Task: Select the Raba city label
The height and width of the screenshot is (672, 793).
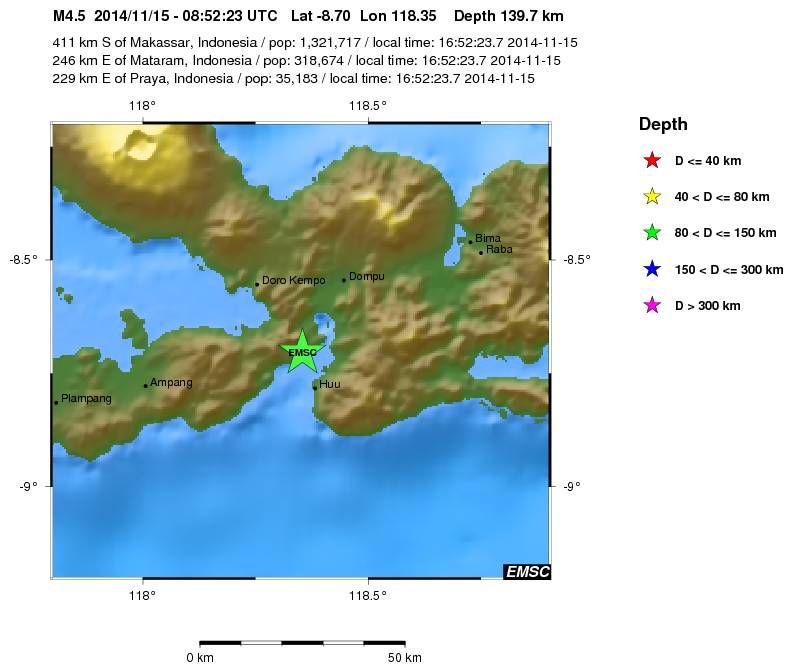Action: point(499,249)
